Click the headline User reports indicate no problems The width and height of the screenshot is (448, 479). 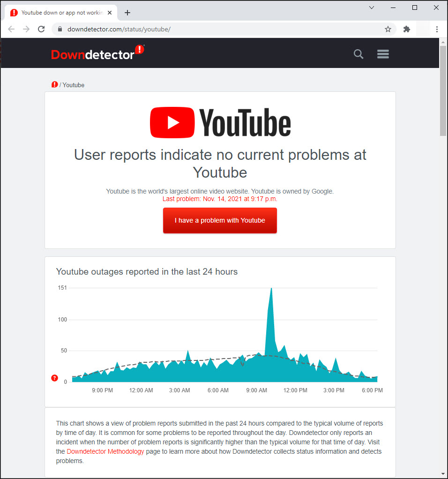click(x=220, y=164)
